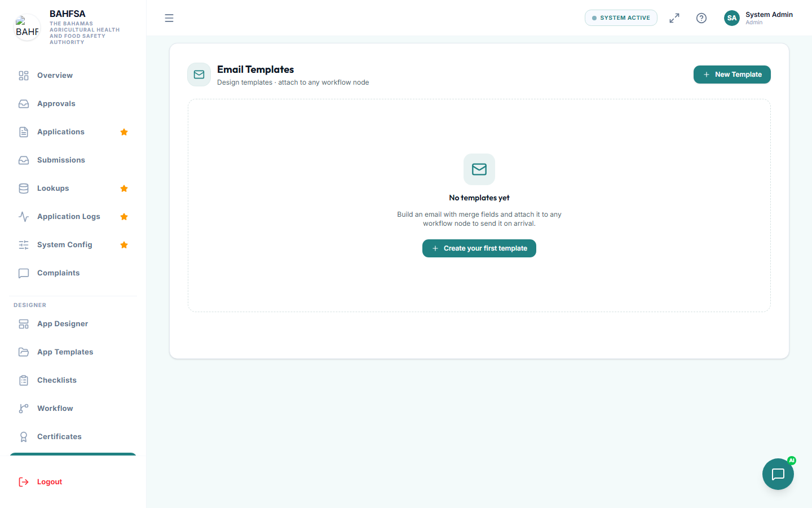Go to the Approvals page
The width and height of the screenshot is (812, 508).
73,104
